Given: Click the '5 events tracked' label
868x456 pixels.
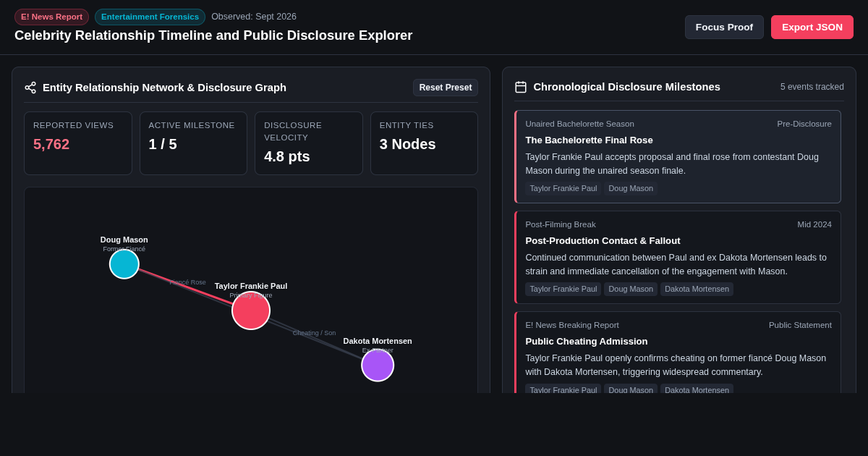Looking at the screenshot, I should [x=812, y=87].
